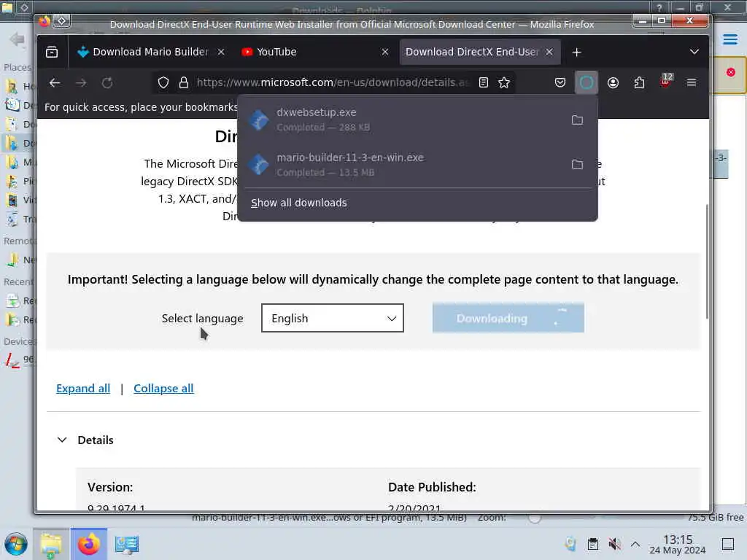
Task: Collapse the Details section chevron
Action: point(62,440)
